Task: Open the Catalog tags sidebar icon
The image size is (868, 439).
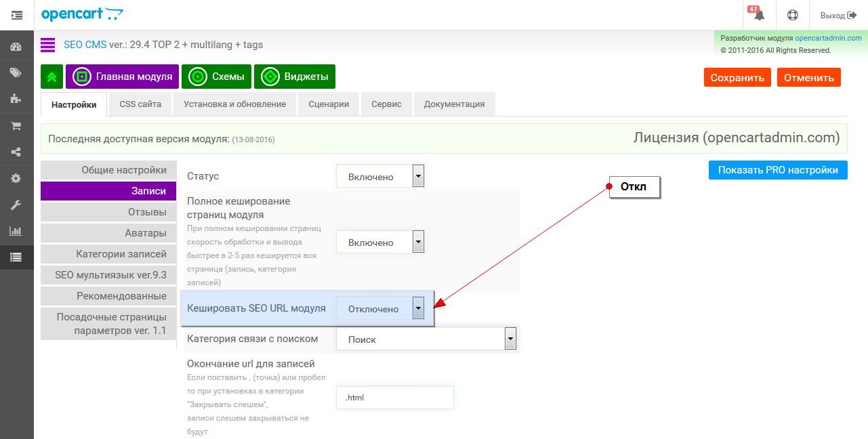Action: tap(16, 73)
